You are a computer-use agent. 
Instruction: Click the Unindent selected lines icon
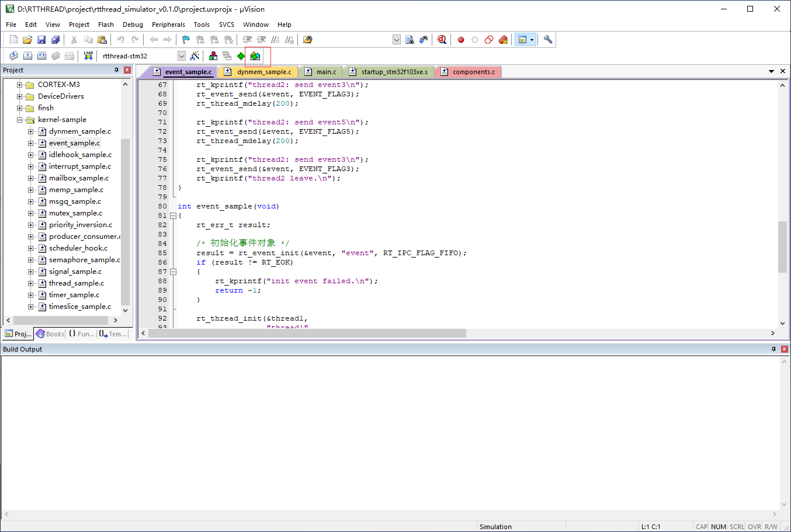click(x=261, y=40)
